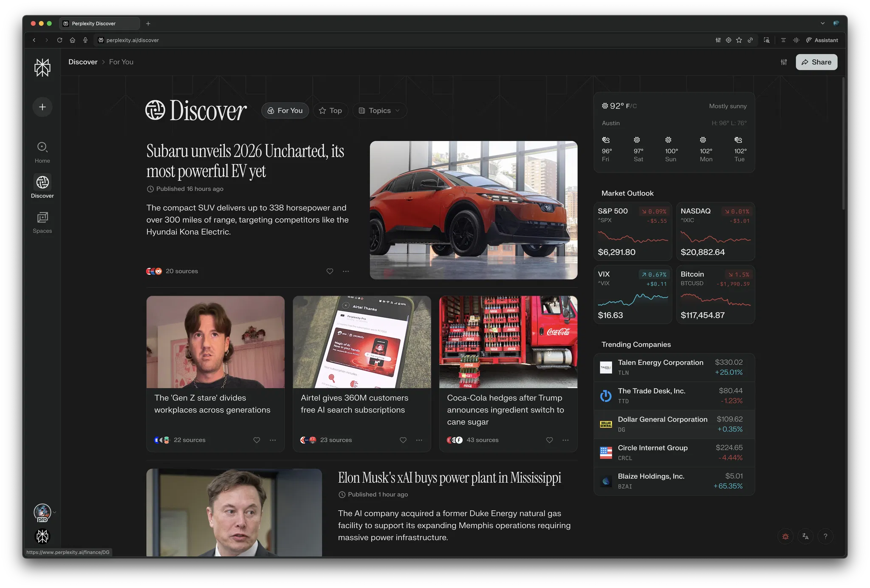Switch temperature unit to Celsius

coord(634,106)
